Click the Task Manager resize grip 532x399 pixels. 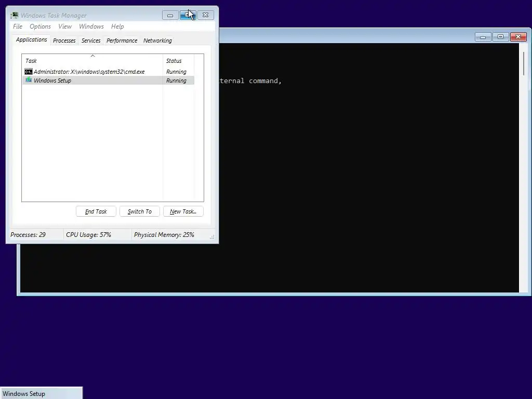[212, 237]
